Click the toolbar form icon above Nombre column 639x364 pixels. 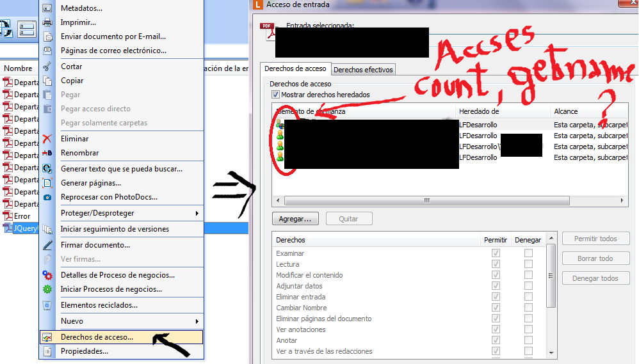(x=26, y=29)
